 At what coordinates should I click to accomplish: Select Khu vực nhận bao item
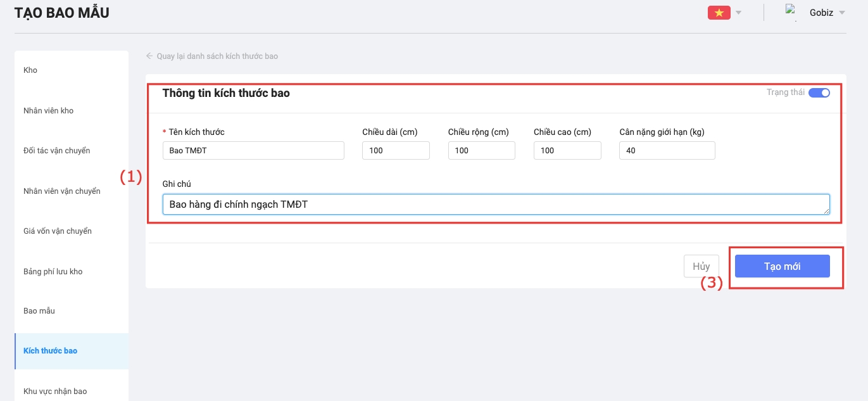pyautogui.click(x=54, y=391)
